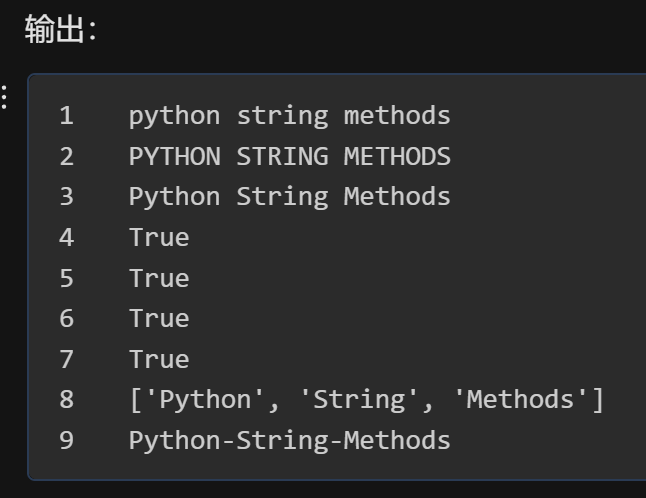Click the uppercase "PYTHON STRING METHODS" line
This screenshot has height=498, width=646.
289,157
